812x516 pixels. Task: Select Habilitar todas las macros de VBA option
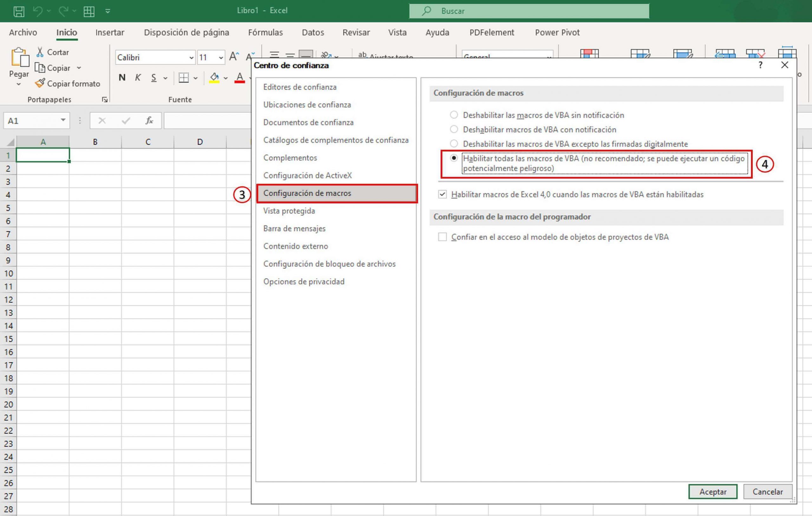coord(454,158)
